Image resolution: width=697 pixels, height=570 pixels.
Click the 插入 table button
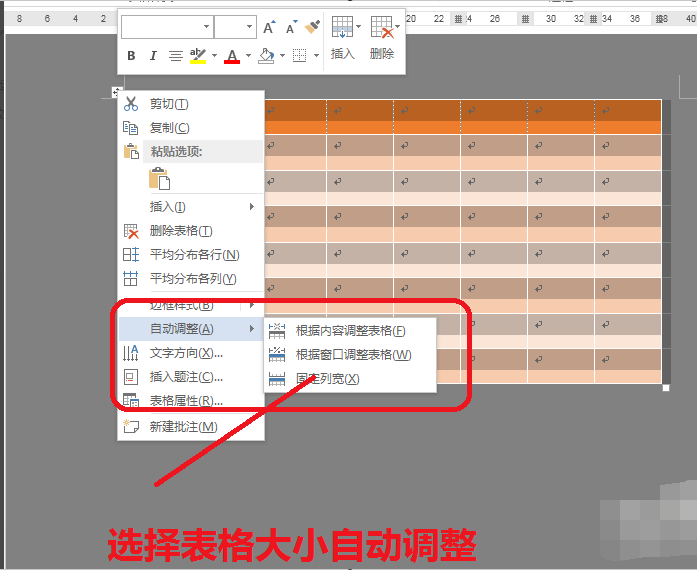[342, 38]
